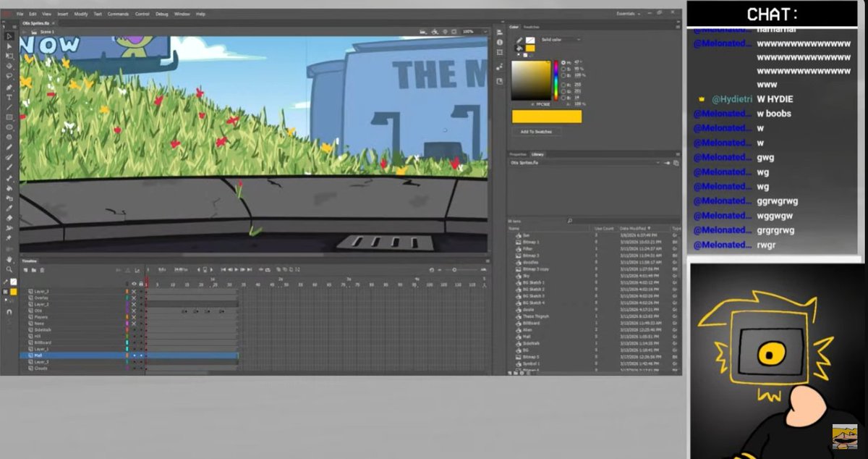Click the stroke color pencil icon in Color panel
868x459 pixels.
[519, 40]
